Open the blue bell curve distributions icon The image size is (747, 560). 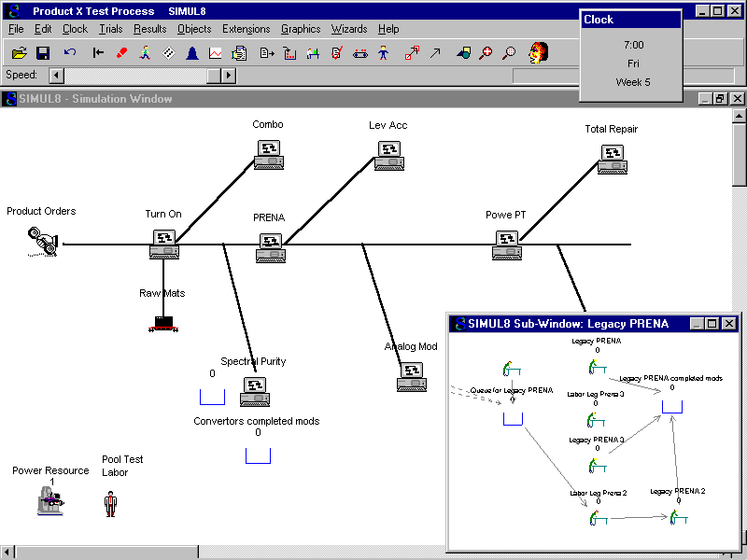click(192, 52)
